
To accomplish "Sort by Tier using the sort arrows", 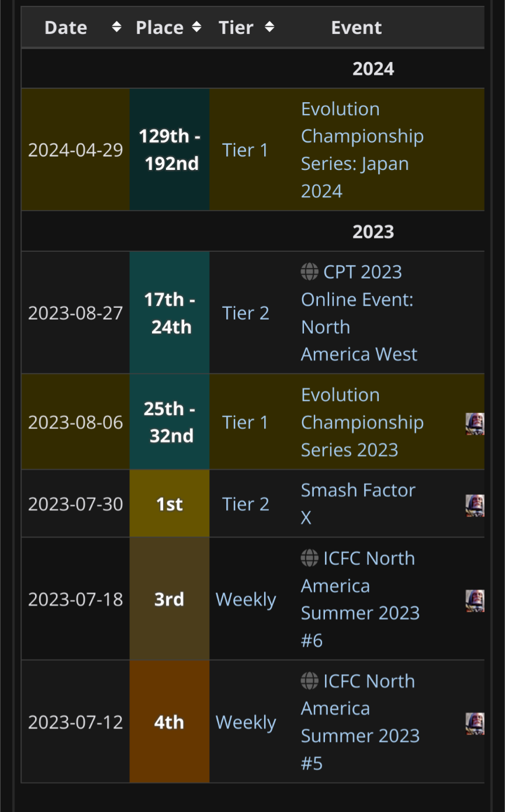I will coord(269,27).
